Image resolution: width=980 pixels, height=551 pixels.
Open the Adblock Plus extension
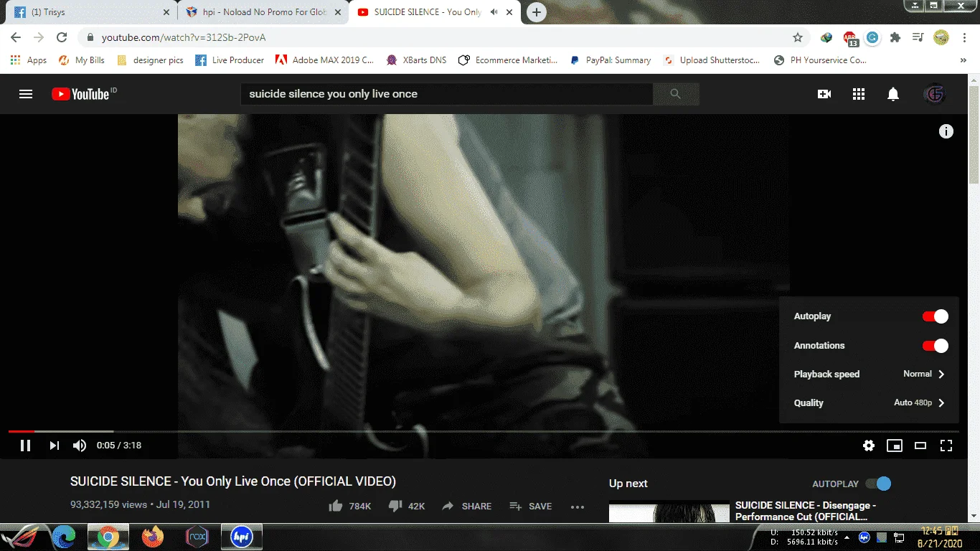851,38
